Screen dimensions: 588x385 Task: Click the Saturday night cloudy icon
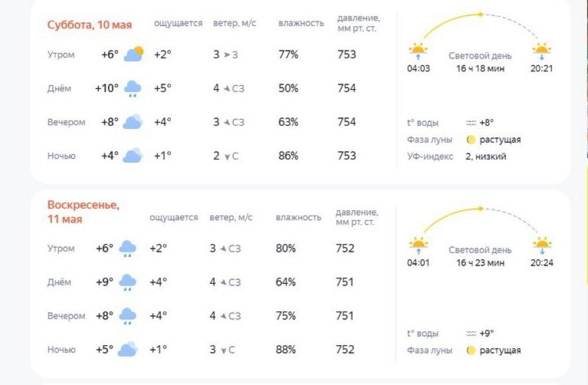click(x=133, y=156)
